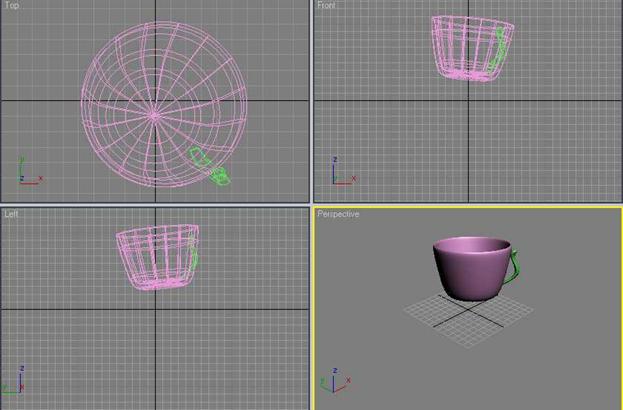Click the cup's radial center in Top viewport
Viewport: 623px width, 410px height.
click(x=154, y=116)
